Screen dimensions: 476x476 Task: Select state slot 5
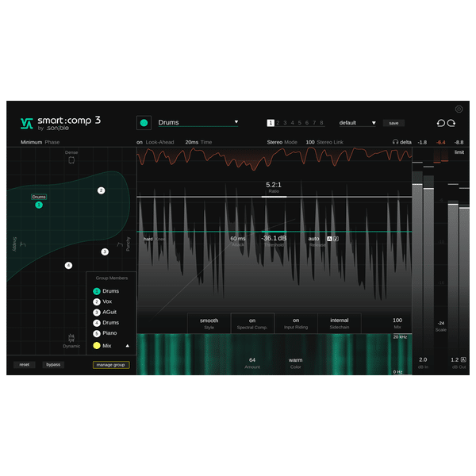(300, 123)
